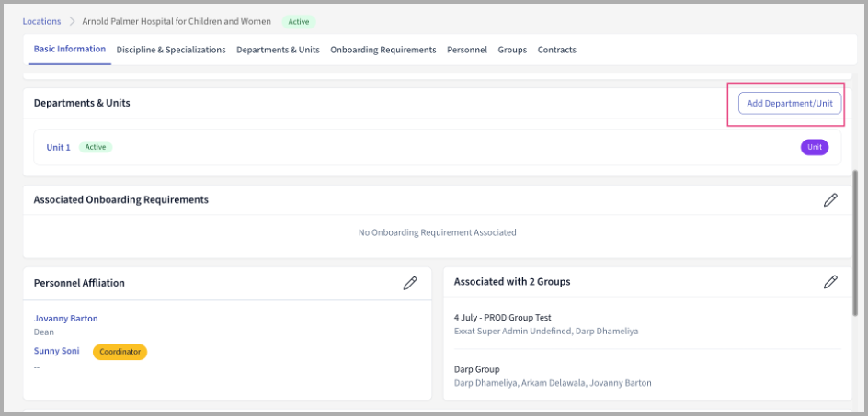Select the Onboarding Requirements tab
The image size is (868, 417).
[x=383, y=50]
